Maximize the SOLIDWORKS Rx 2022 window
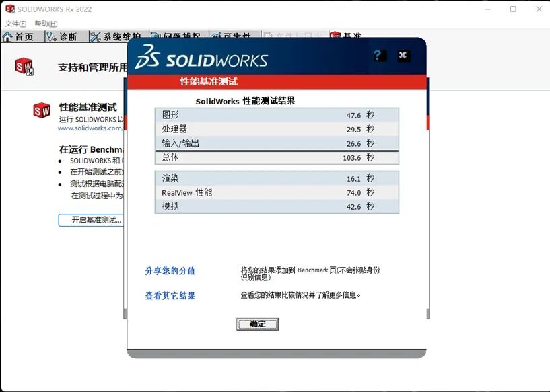Viewport: 550px width, 392px height. 513,9
